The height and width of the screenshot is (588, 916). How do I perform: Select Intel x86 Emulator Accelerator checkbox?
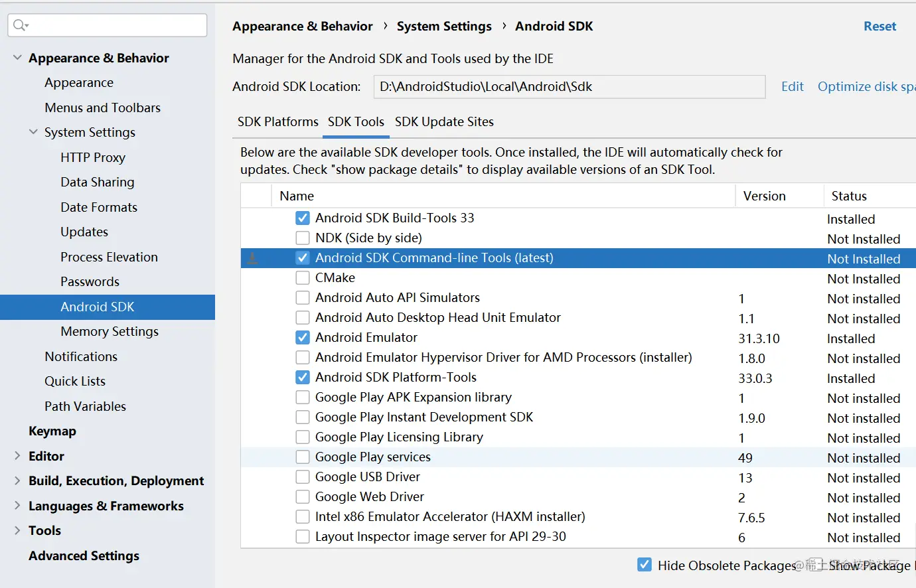[303, 517]
